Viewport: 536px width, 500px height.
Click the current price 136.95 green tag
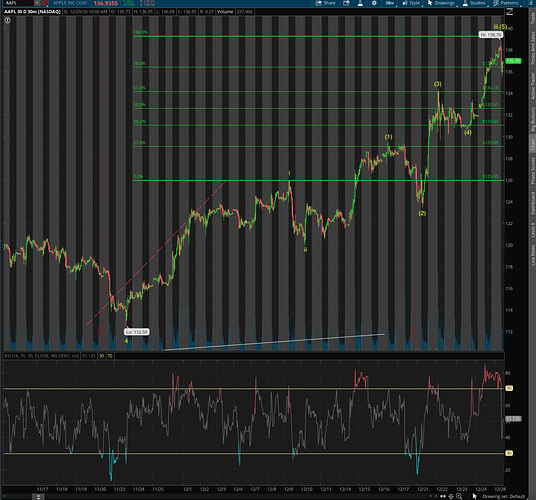(x=513, y=61)
